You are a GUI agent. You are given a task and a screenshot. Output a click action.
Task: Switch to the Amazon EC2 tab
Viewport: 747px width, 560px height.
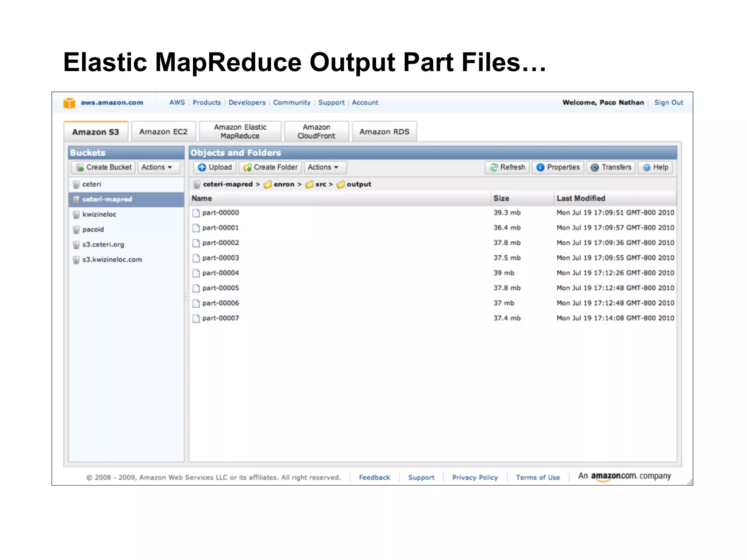click(x=163, y=132)
